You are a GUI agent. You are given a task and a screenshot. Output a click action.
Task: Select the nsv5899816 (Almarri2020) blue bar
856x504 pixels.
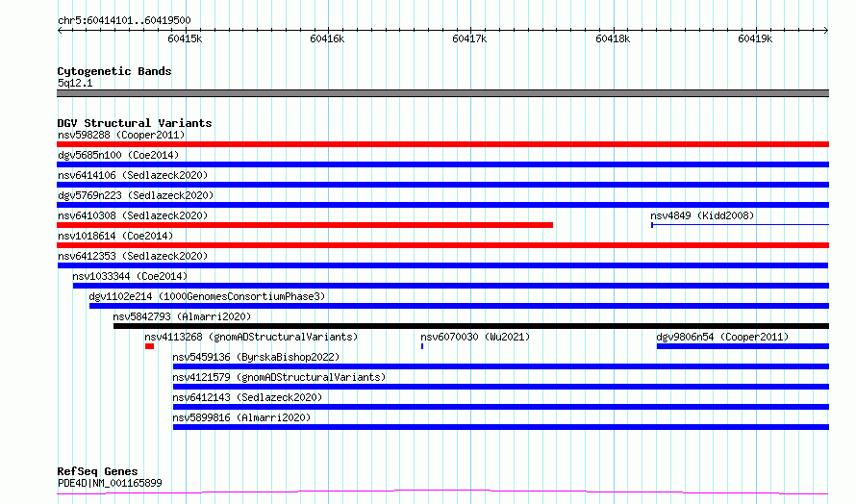tap(501, 427)
